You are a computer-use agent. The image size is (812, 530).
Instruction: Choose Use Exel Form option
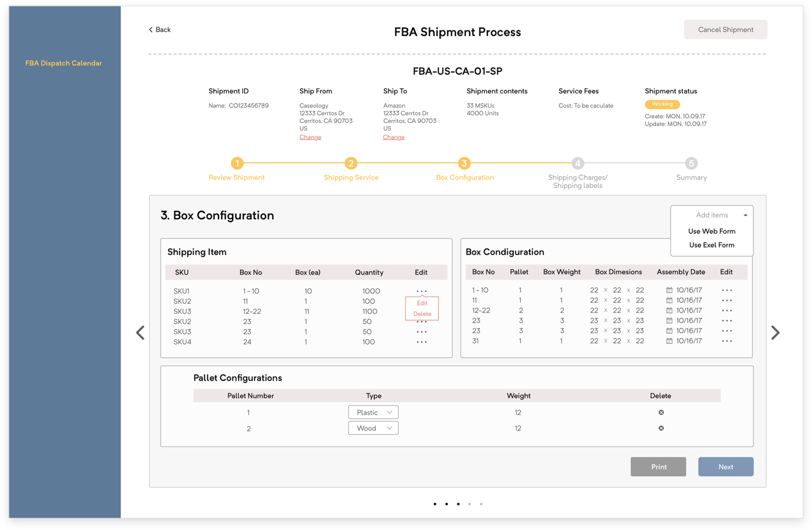tap(712, 245)
